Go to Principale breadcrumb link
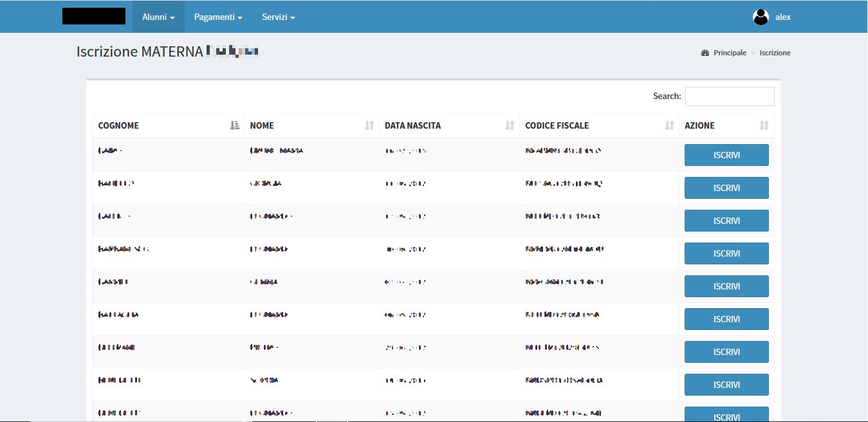This screenshot has width=868, height=422. click(730, 53)
